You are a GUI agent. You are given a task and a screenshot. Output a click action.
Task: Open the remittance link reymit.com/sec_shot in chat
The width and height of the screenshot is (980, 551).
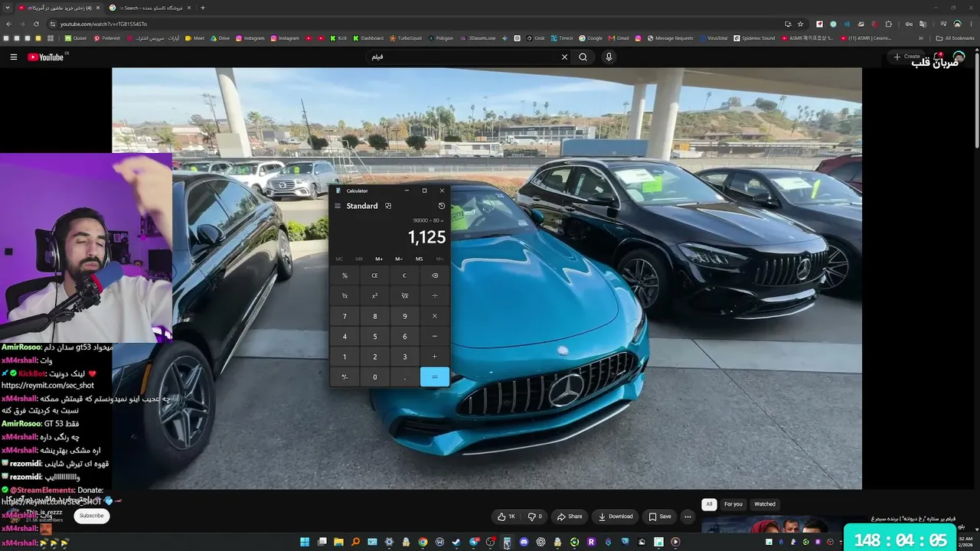coord(47,386)
